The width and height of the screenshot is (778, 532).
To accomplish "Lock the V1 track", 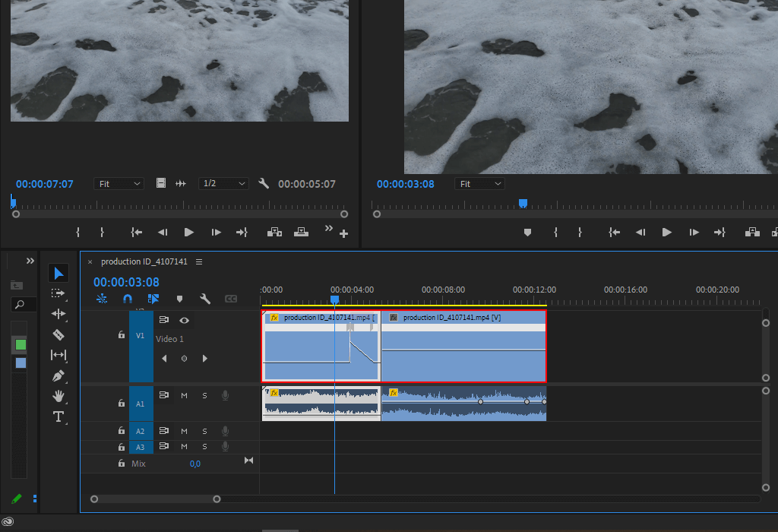I will coord(121,335).
